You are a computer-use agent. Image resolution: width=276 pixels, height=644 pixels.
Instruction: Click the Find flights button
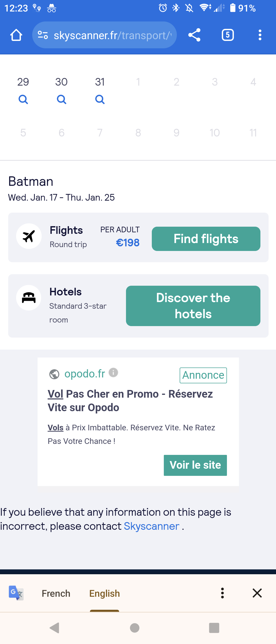click(206, 239)
